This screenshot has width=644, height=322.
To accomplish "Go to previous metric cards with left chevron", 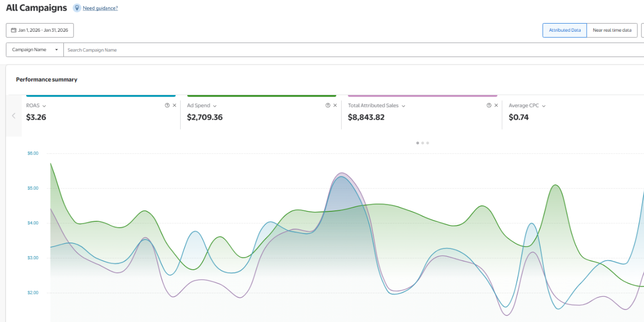I will pyautogui.click(x=14, y=116).
